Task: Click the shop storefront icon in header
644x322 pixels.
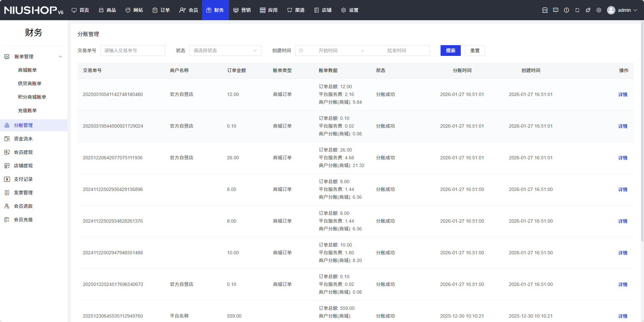Action: (x=545, y=10)
